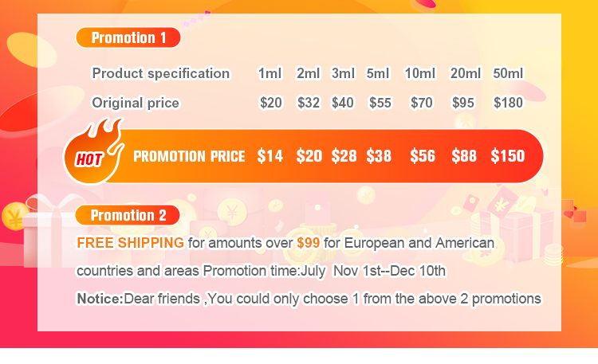Viewport: 598px width, 364px height.
Task: Click the Nov 1st--Dec 10th date text
Action: coord(389,271)
